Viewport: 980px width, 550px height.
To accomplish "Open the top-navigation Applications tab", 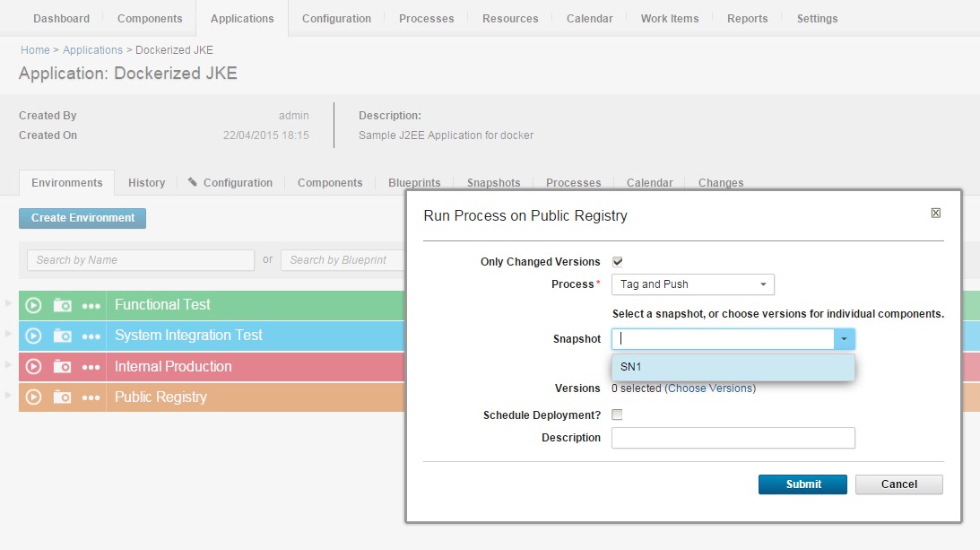I will 242,19.
